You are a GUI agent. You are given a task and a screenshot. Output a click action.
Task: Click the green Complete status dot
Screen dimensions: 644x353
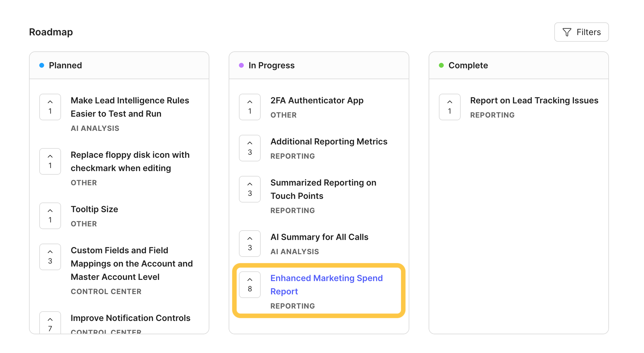(x=441, y=65)
